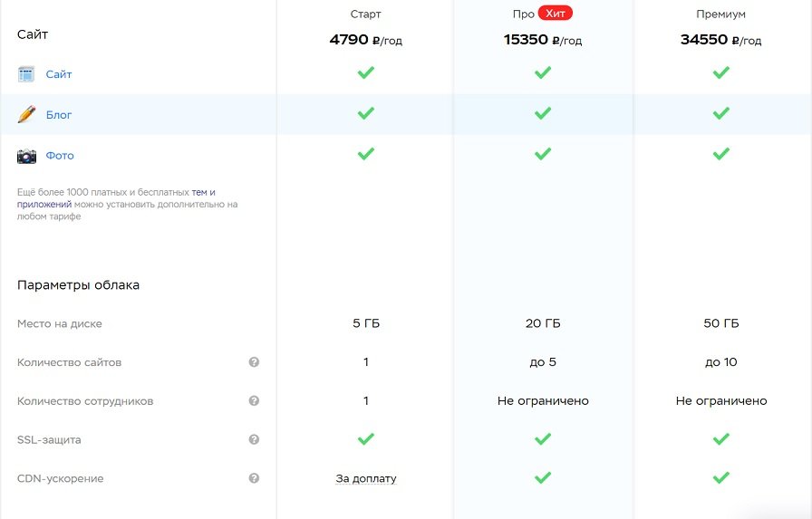Click the red Хит badge
Screen dimensions: 812x519
tap(556, 14)
